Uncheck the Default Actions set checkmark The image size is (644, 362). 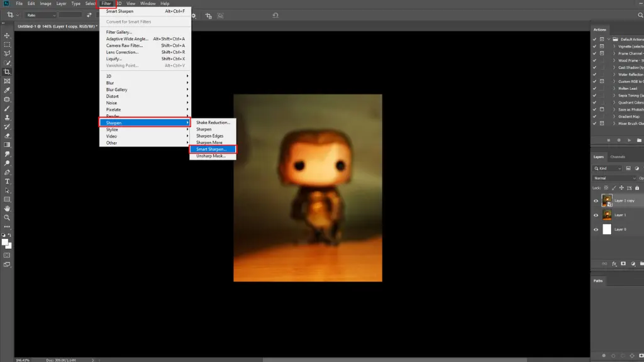click(x=595, y=40)
